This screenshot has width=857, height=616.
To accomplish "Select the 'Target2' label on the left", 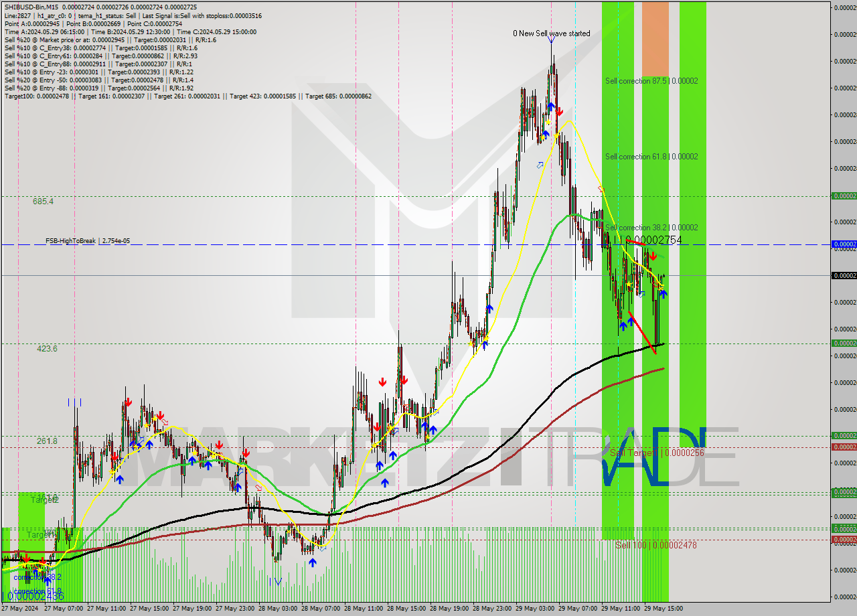I will pyautogui.click(x=45, y=500).
